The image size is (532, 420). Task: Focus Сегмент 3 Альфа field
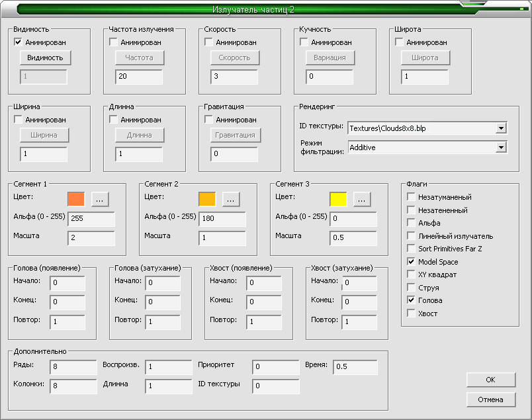click(353, 219)
